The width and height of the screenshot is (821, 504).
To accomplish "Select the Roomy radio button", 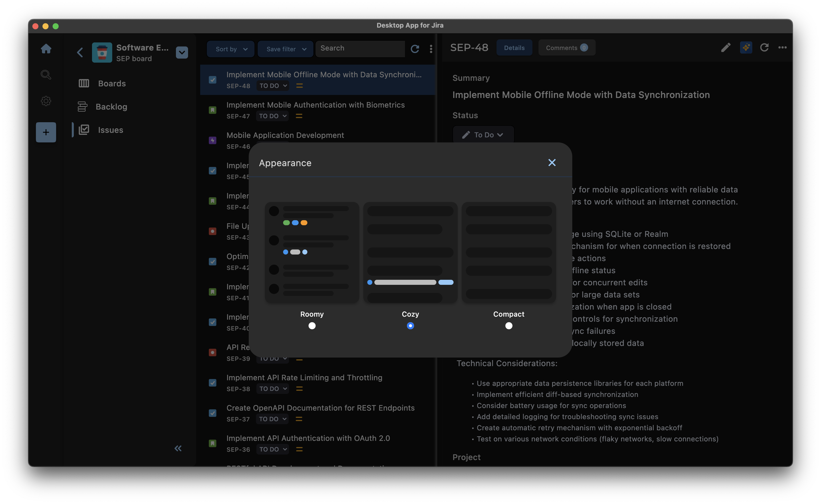I will [312, 326].
